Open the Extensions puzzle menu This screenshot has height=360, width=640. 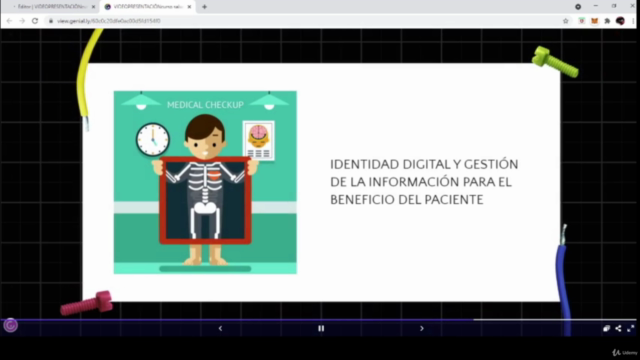click(x=607, y=21)
